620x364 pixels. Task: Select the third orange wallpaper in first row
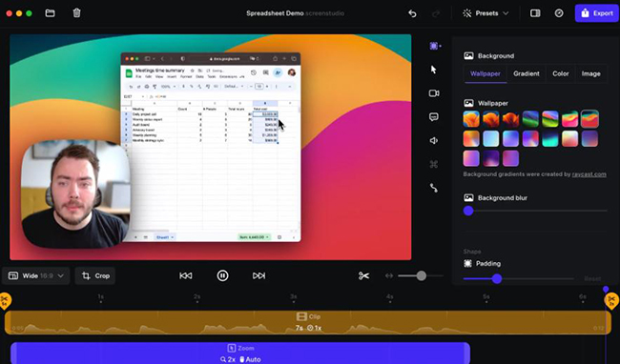tap(511, 119)
